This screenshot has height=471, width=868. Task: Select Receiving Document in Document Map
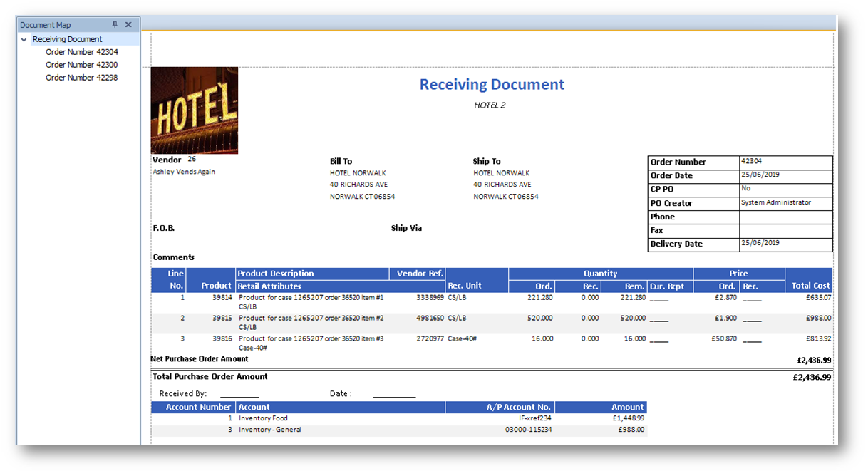point(68,39)
